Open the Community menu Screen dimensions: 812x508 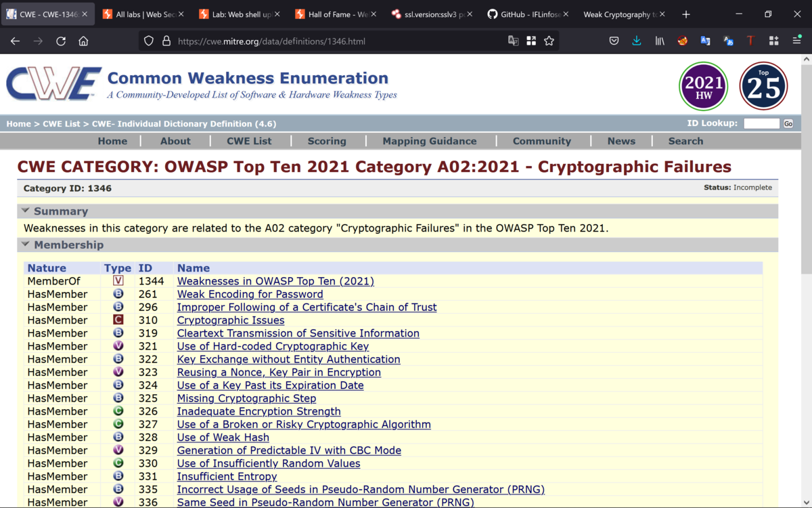(x=542, y=141)
